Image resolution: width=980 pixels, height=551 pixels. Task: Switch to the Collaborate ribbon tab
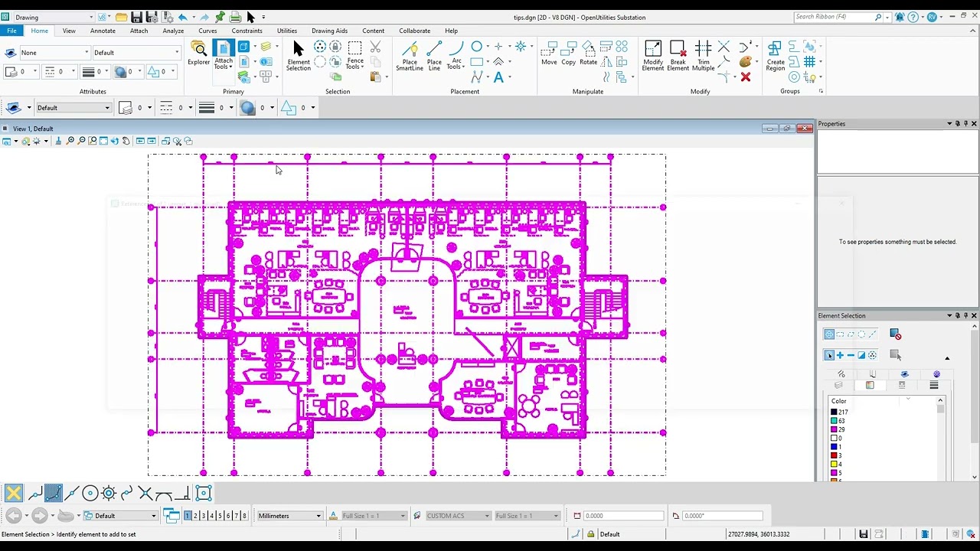click(414, 31)
